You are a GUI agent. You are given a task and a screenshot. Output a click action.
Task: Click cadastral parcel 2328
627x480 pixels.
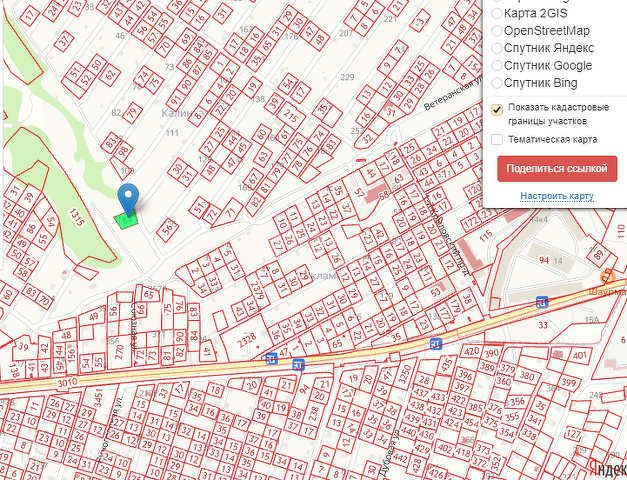(x=247, y=340)
